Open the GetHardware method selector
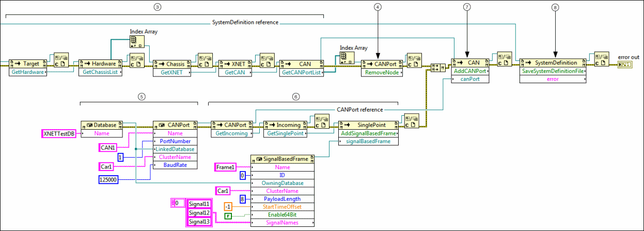Screen dimensions: 644x231 [x=27, y=72]
